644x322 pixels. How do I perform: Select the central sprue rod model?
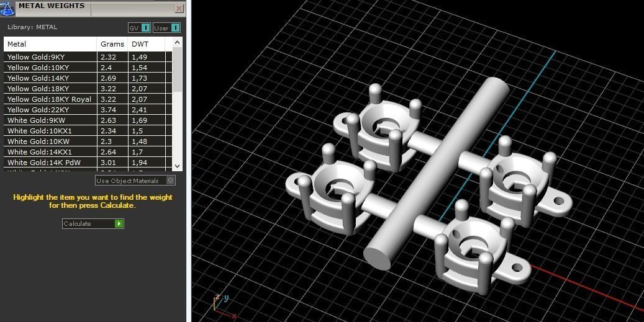tap(437, 174)
